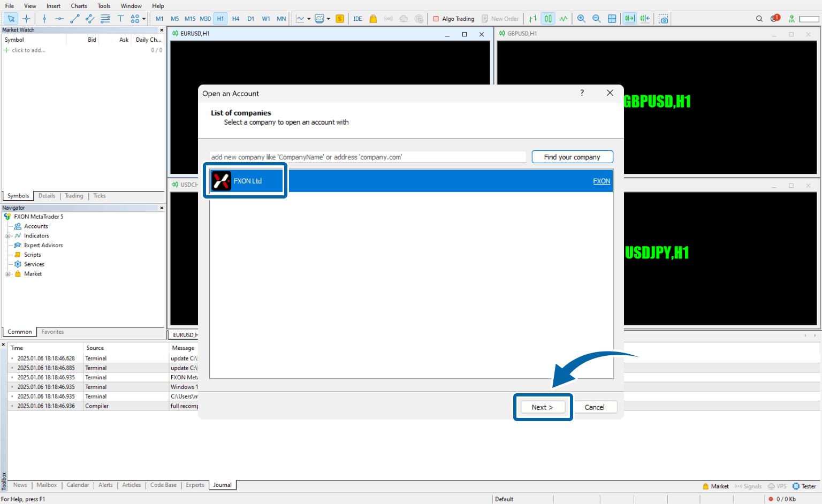Select the vertical line drawing tool
Viewport: 822px width, 504px height.
pos(44,19)
